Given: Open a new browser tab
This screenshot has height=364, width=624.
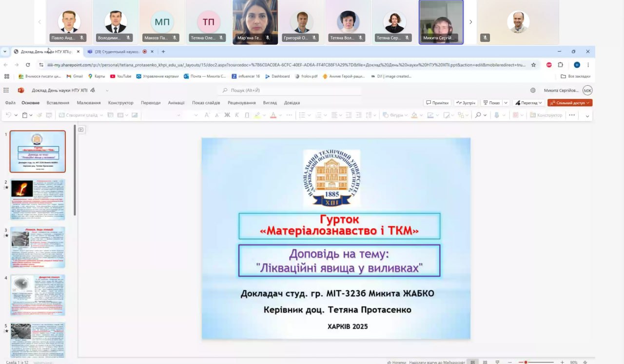Looking at the screenshot, I should point(163,51).
